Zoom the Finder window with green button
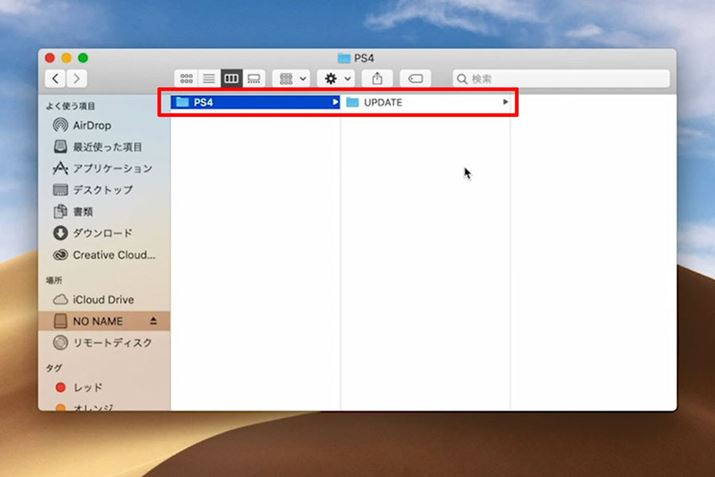Viewport: 715px width, 477px height. pos(83,58)
